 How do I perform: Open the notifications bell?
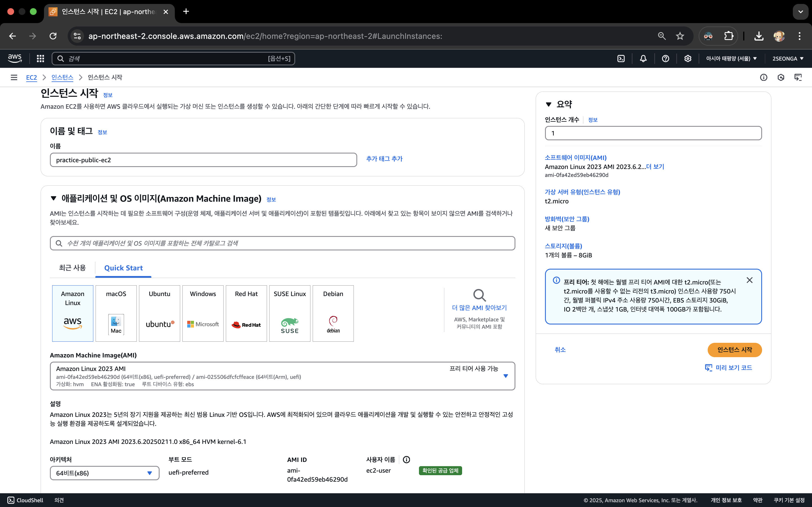click(643, 59)
